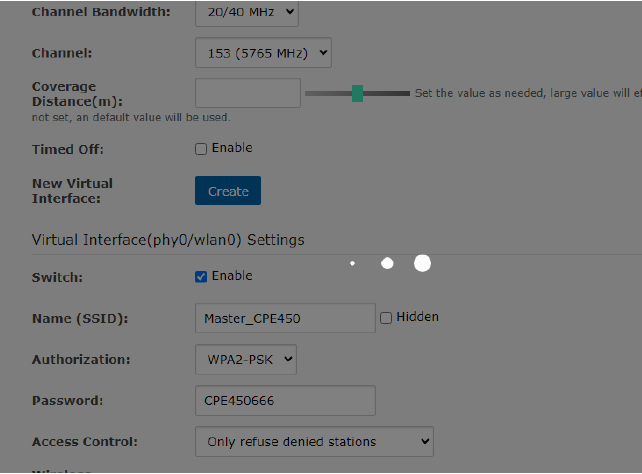Click the Password field showing CPE450666
Viewport: 642px width, 474px height.
pyautogui.click(x=284, y=400)
